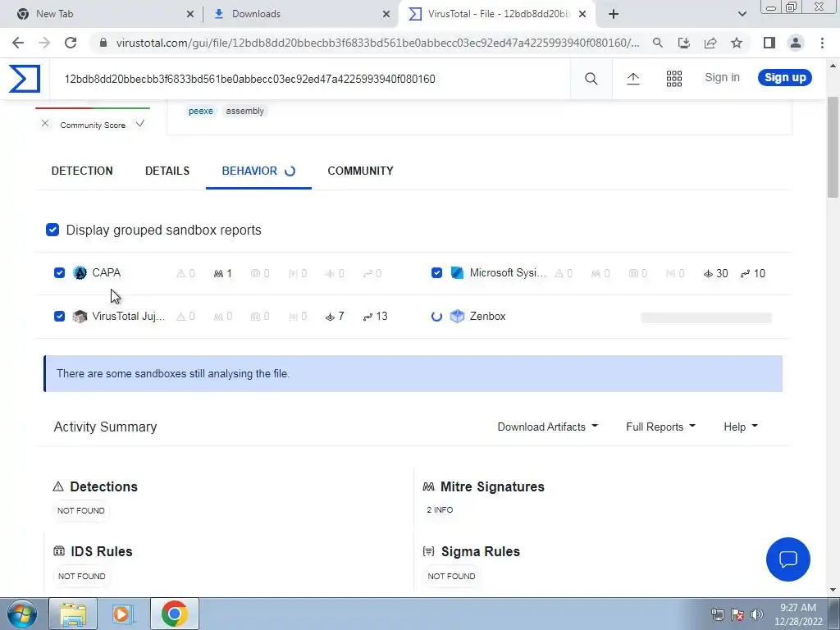
Task: Click the share page icon in address bar
Action: [x=710, y=43]
